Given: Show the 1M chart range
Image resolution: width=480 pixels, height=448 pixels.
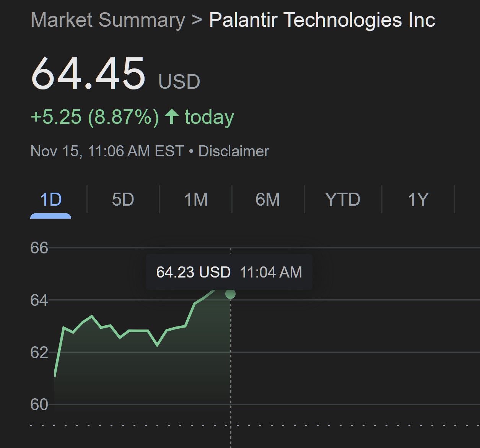Looking at the screenshot, I should (196, 200).
